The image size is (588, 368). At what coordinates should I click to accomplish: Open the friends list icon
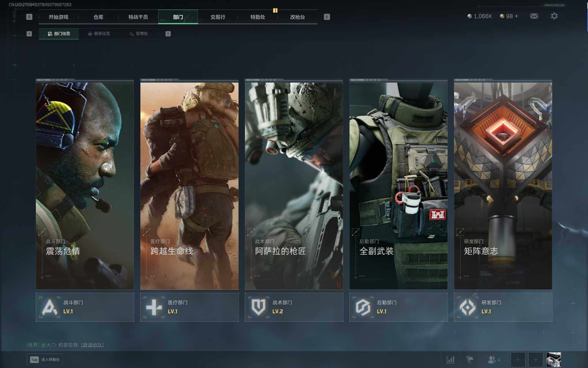pos(492,359)
